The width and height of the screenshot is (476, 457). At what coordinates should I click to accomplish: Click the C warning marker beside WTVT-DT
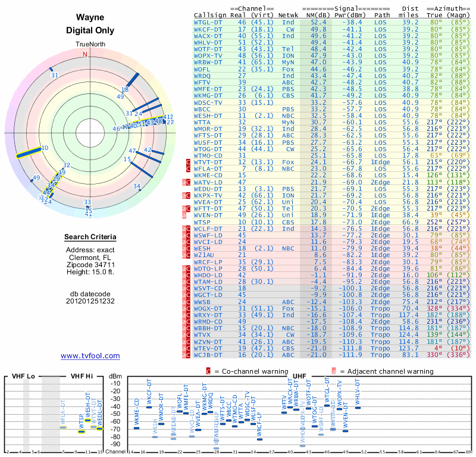click(188, 162)
